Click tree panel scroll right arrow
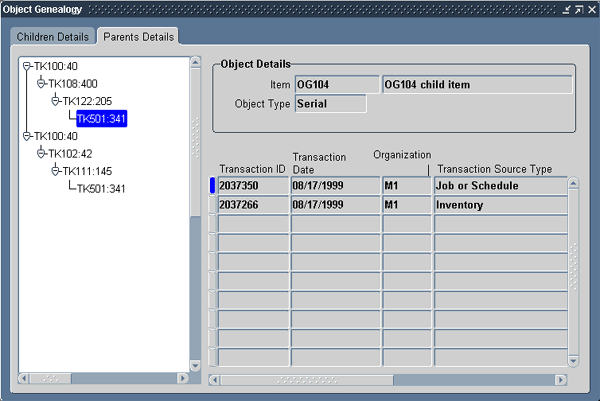This screenshot has width=600, height=401. (183, 378)
